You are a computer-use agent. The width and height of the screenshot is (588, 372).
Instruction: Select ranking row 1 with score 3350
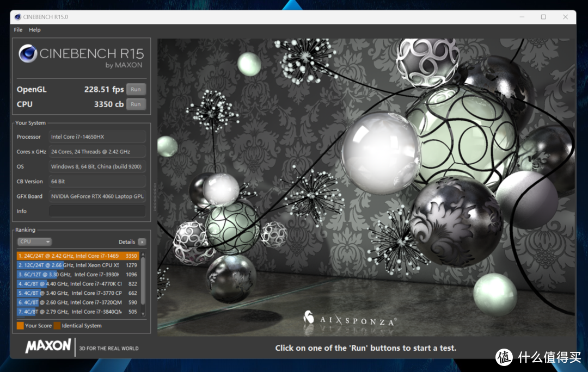click(78, 256)
